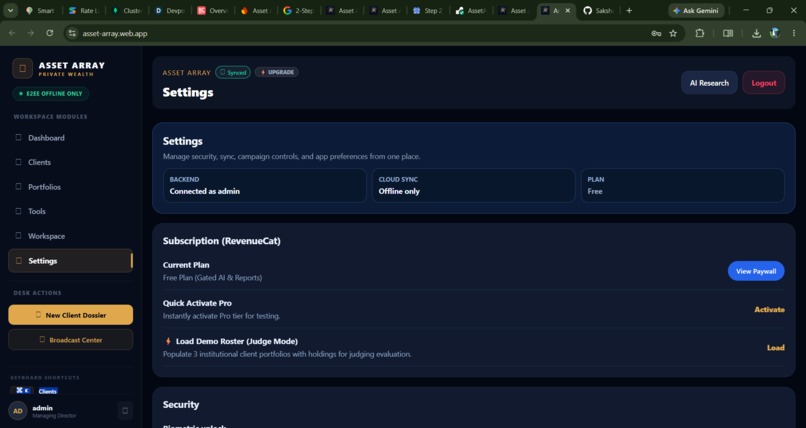This screenshot has height=428, width=806.
Task: Click the UPGRADE badge in header
Action: [277, 72]
